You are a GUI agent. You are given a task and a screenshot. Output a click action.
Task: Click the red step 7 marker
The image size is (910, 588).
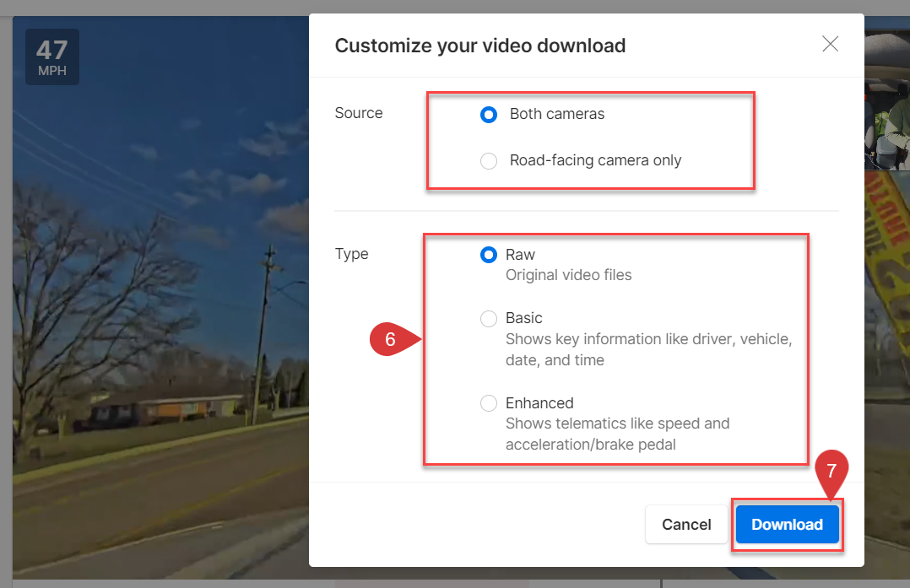tap(831, 471)
